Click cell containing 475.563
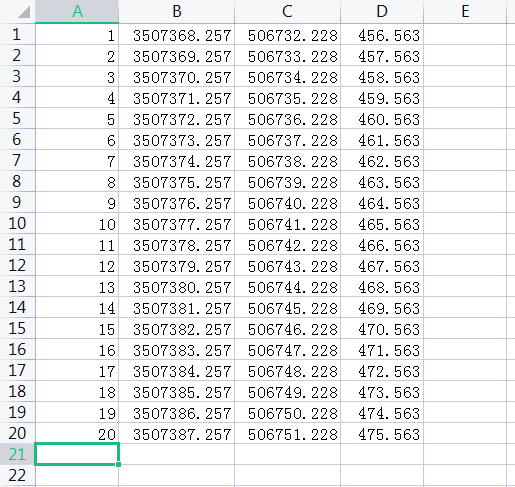 click(382, 433)
